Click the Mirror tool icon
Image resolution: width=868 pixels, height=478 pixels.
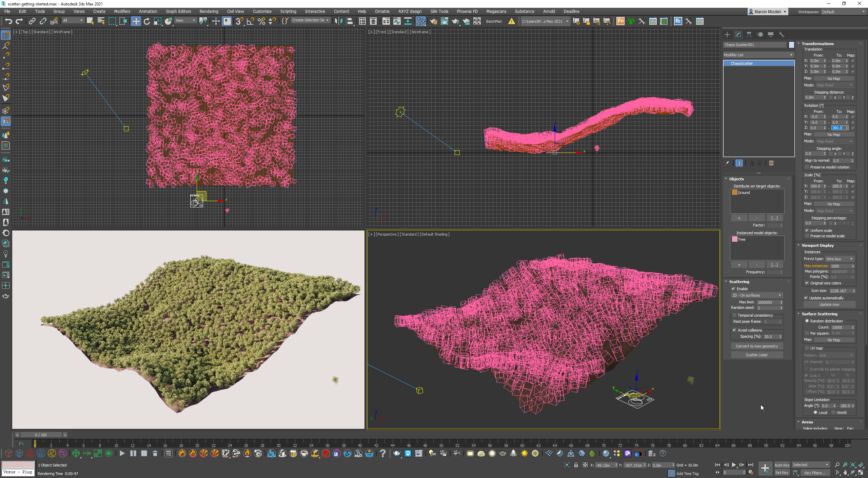[x=338, y=21]
